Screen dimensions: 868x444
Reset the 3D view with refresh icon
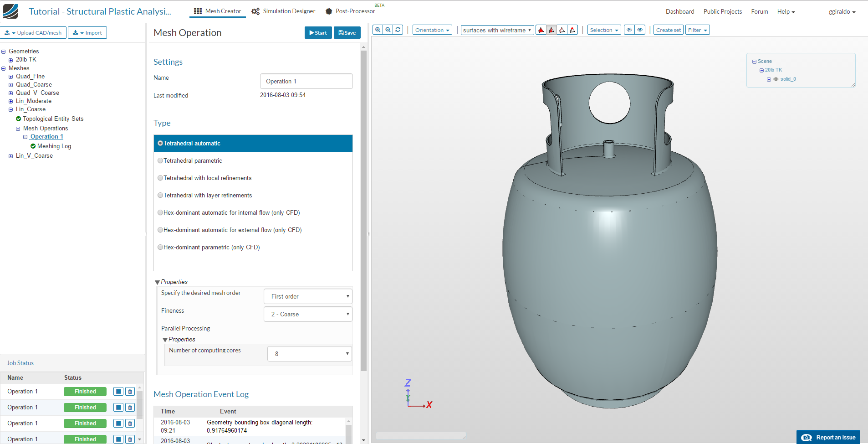click(x=398, y=30)
